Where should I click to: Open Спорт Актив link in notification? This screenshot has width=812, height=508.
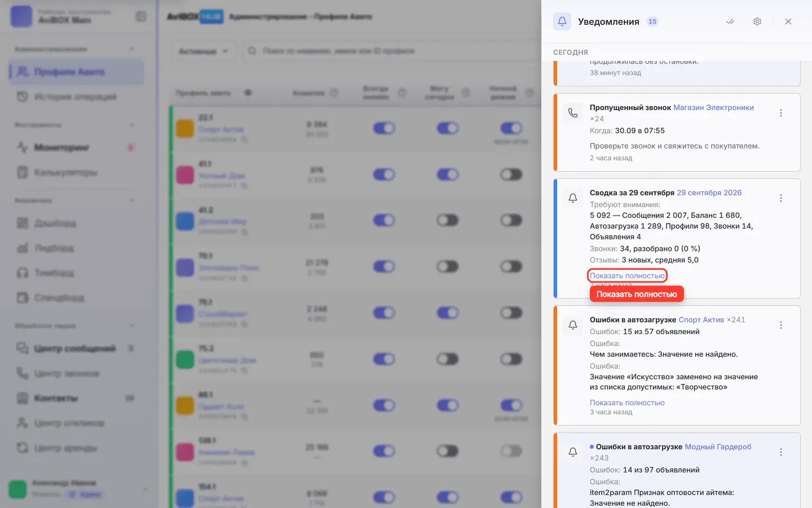pyautogui.click(x=701, y=319)
